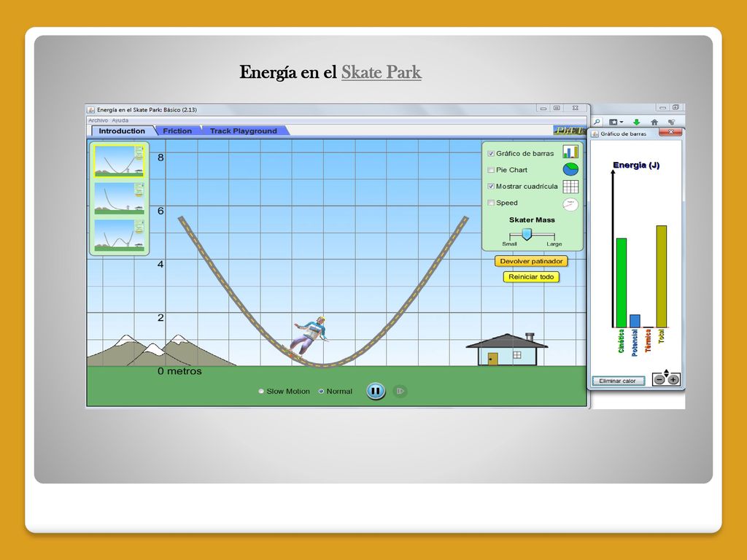Select the ramp track thumbnail
Viewport: 747px width, 560px height.
[x=119, y=198]
